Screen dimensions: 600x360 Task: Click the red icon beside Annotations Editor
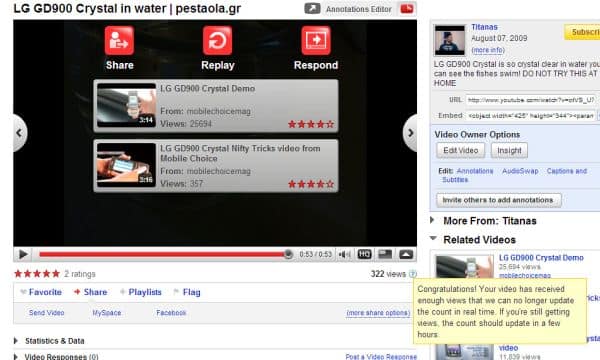point(407,8)
